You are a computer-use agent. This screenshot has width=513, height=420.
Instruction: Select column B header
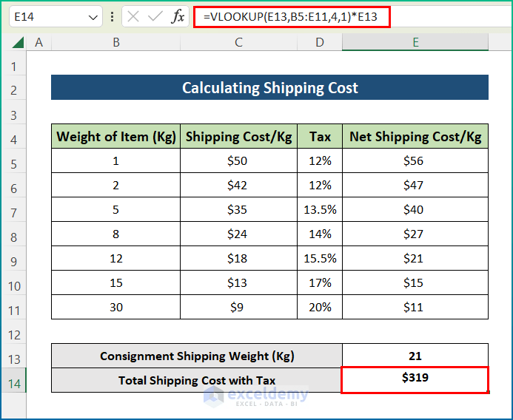[115, 42]
